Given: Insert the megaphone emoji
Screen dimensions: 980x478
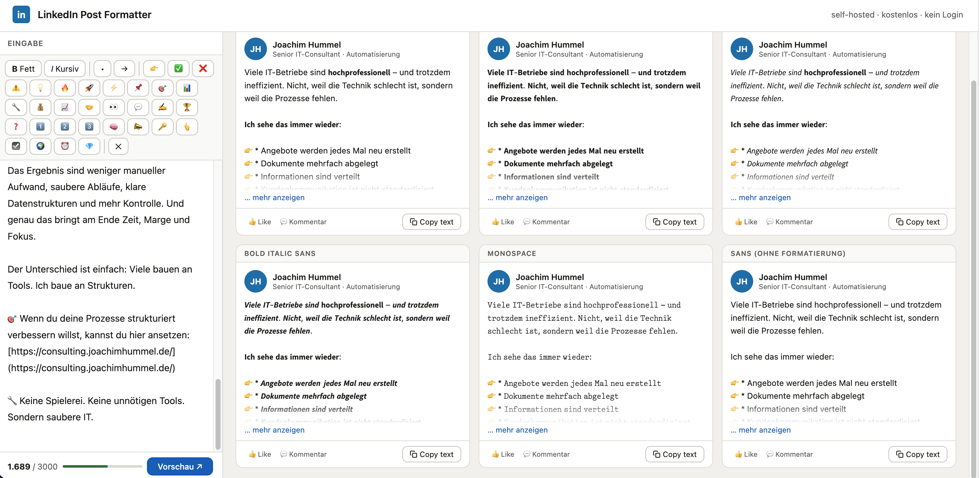Looking at the screenshot, I should point(138,127).
